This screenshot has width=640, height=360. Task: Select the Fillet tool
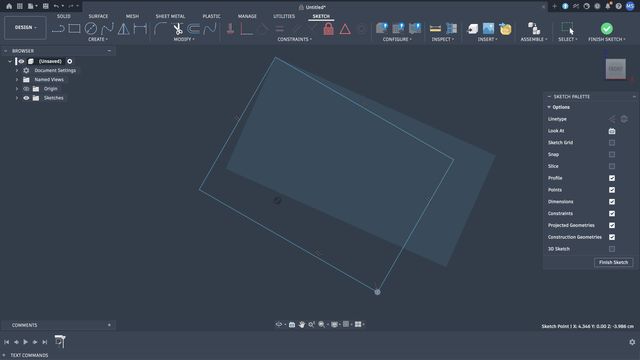click(160, 29)
